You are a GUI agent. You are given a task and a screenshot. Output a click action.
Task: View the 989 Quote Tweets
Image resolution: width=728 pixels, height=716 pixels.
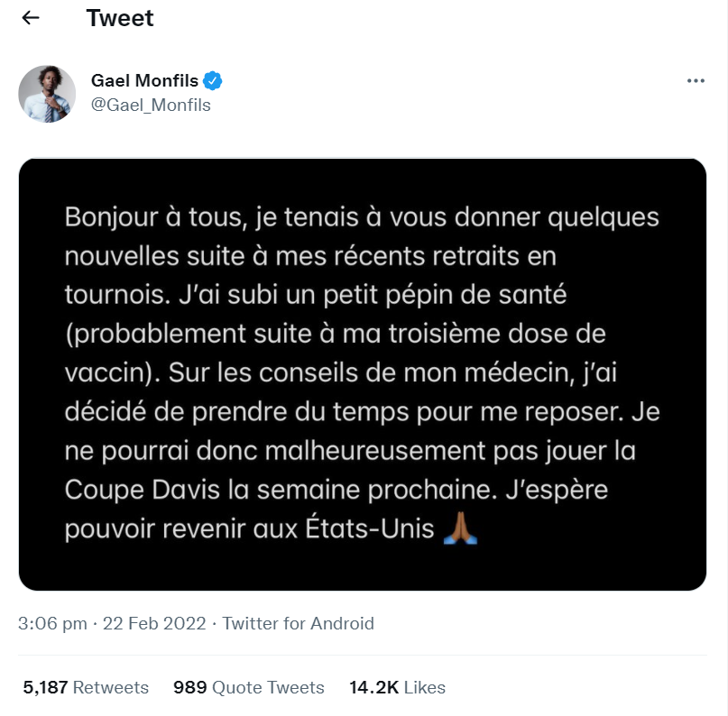tap(248, 687)
